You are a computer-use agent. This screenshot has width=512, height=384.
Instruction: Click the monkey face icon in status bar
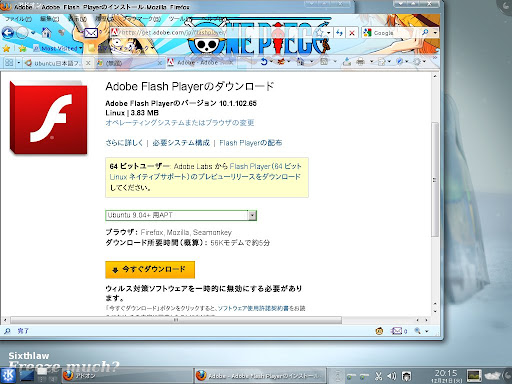379,331
